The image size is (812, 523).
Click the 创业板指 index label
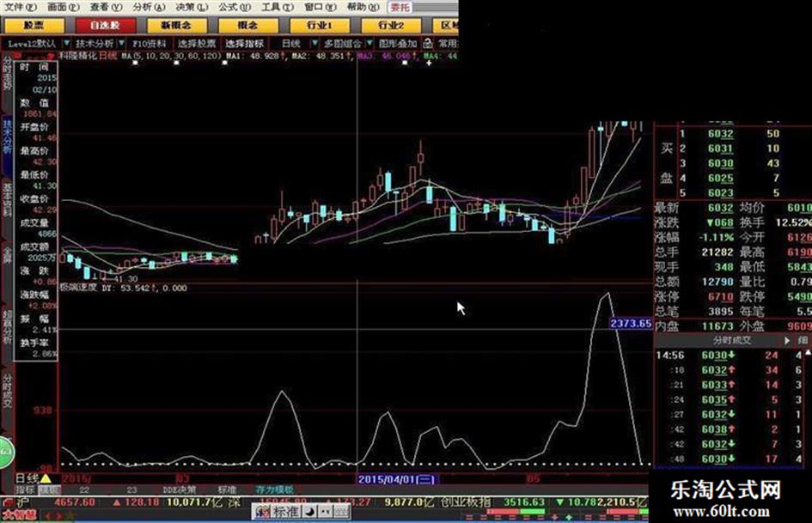click(466, 502)
